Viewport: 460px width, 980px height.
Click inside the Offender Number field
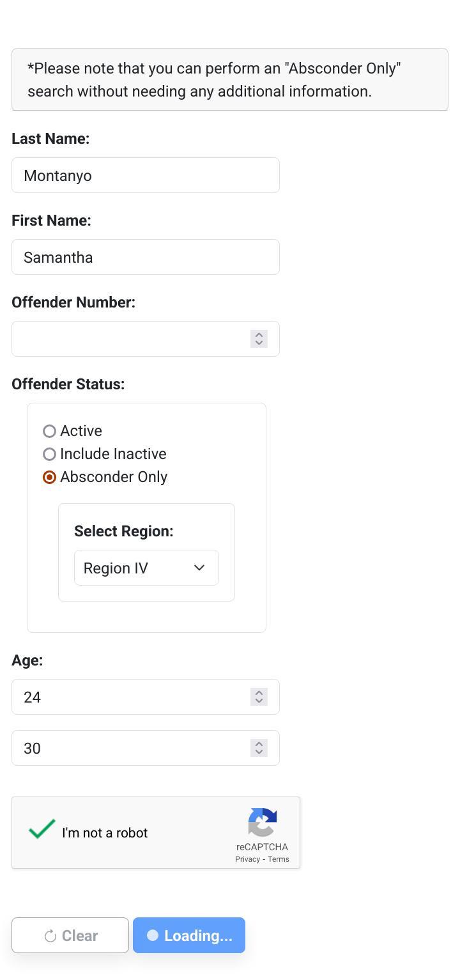point(128,338)
